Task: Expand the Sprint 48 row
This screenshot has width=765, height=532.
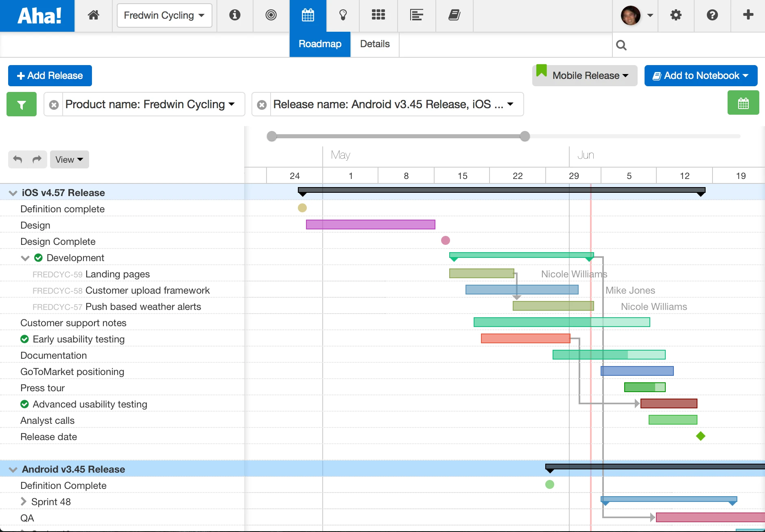Action: point(23,501)
